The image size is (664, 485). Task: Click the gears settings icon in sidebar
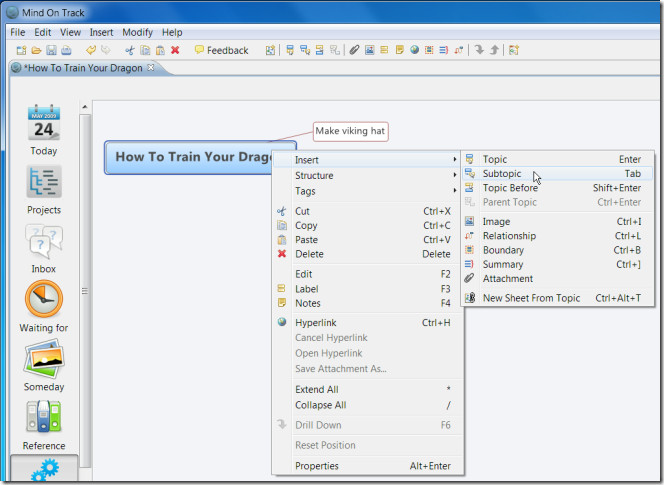click(44, 469)
